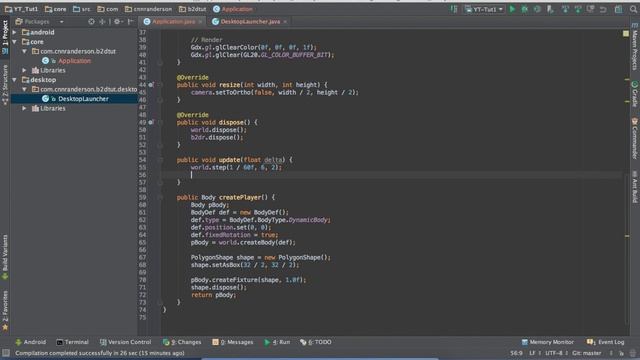
Task: Open the Project tool window side tab
Action: (x=5, y=37)
